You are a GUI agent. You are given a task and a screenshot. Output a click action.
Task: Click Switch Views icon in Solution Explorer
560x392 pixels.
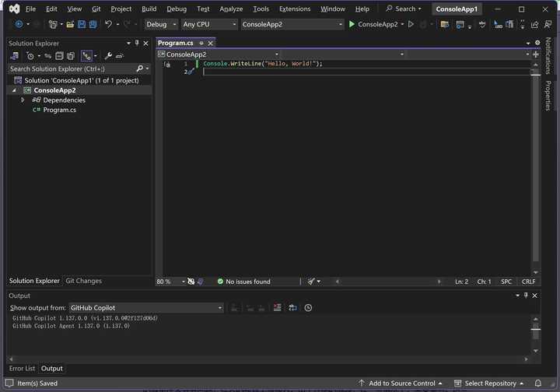[14, 56]
